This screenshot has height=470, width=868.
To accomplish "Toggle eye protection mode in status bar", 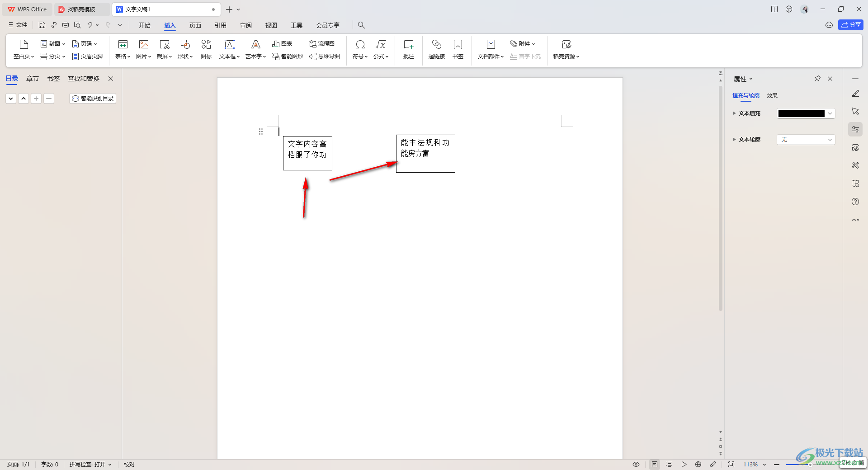I will [x=636, y=464].
